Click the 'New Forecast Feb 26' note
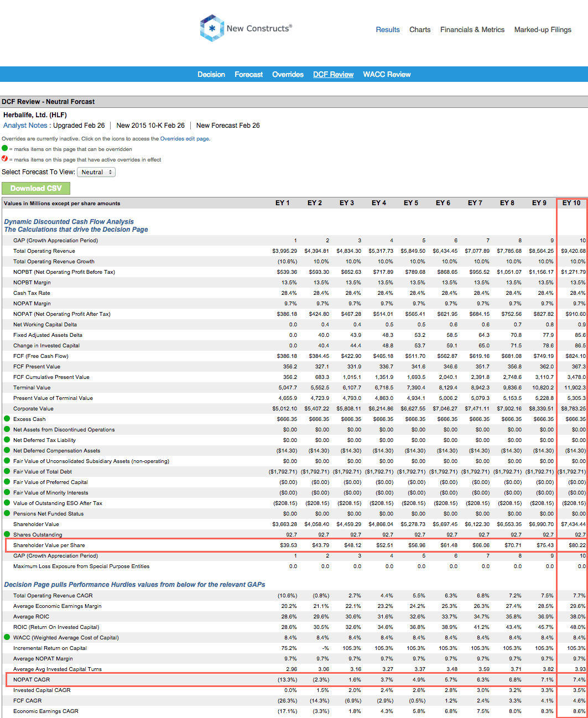This screenshot has height=718, width=588. pos(228,126)
